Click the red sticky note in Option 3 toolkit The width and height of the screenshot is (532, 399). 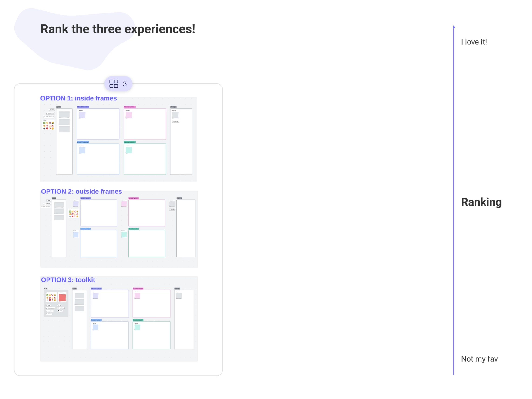tap(62, 298)
